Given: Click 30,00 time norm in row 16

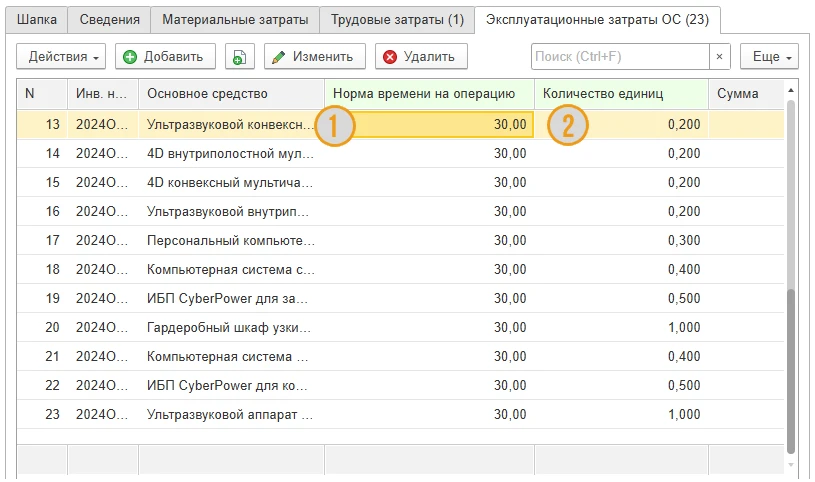Looking at the screenshot, I should (x=429, y=212).
